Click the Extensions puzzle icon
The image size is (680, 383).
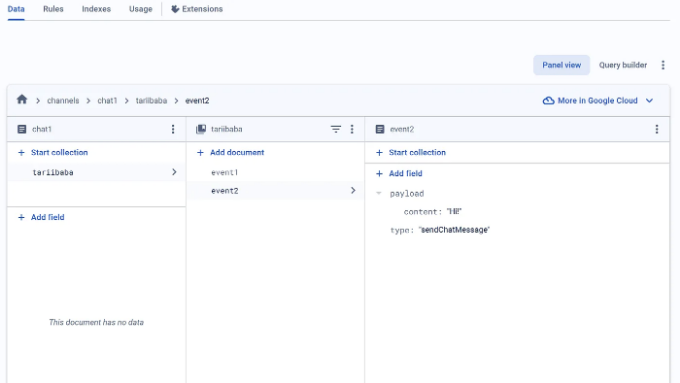pos(175,9)
